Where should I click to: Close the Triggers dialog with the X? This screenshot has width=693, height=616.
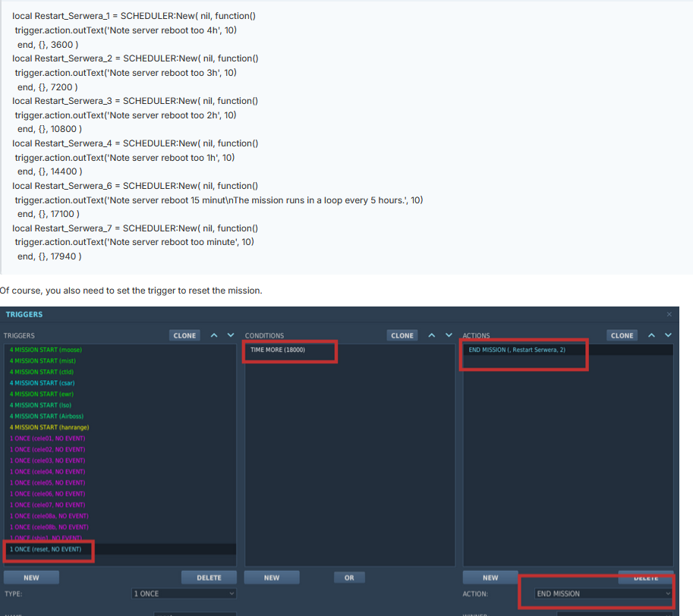(669, 314)
